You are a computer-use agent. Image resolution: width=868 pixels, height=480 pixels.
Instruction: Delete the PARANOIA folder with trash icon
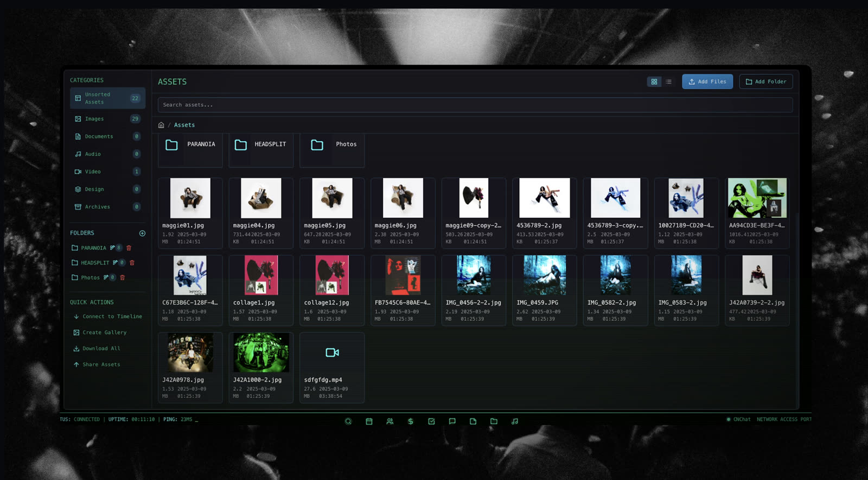pos(129,248)
